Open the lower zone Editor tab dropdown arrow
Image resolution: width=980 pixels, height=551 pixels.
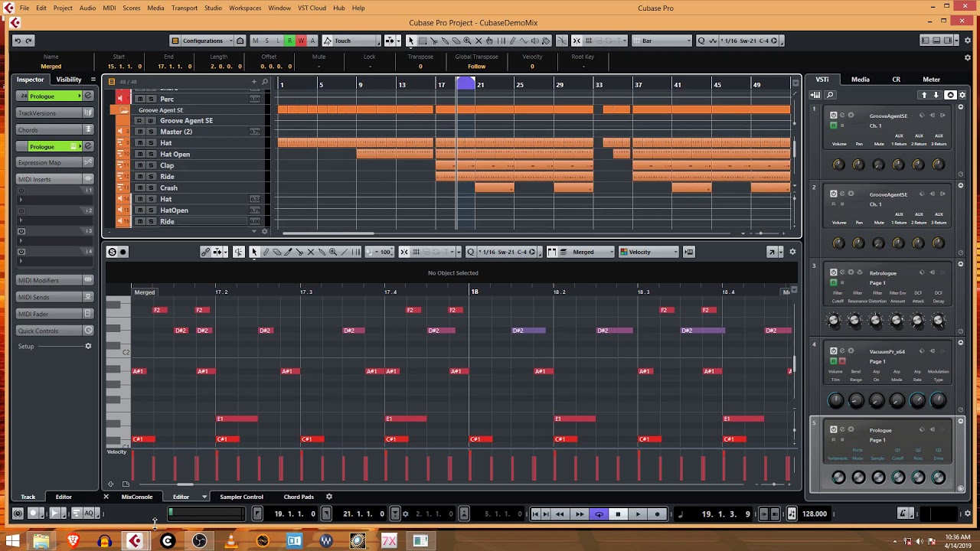204,497
